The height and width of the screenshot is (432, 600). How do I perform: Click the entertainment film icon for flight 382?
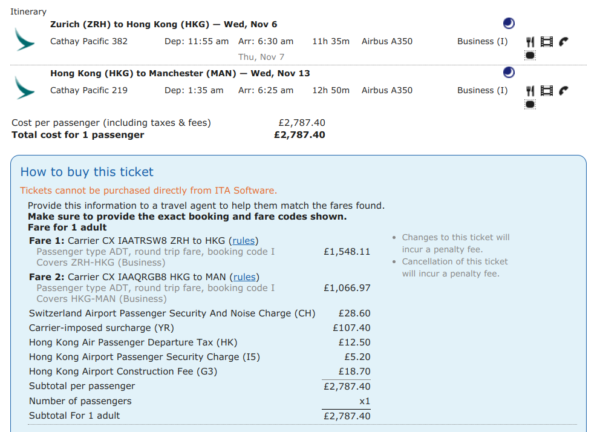tap(546, 42)
